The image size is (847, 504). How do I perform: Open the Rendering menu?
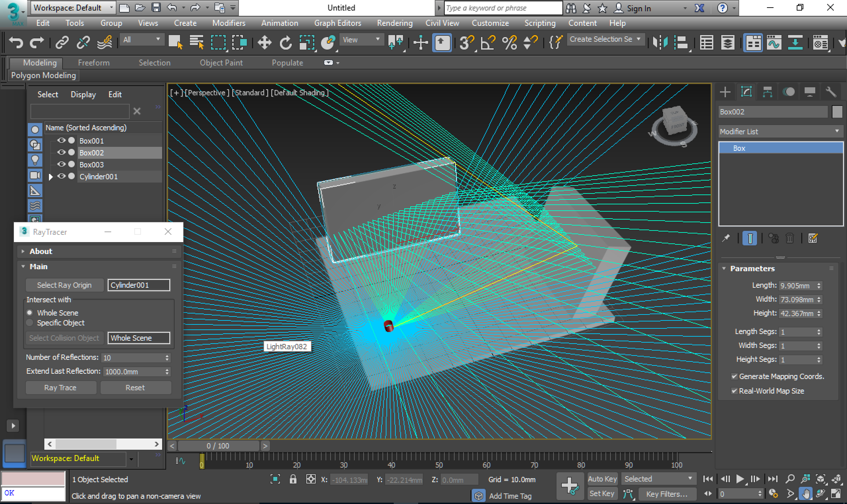394,23
